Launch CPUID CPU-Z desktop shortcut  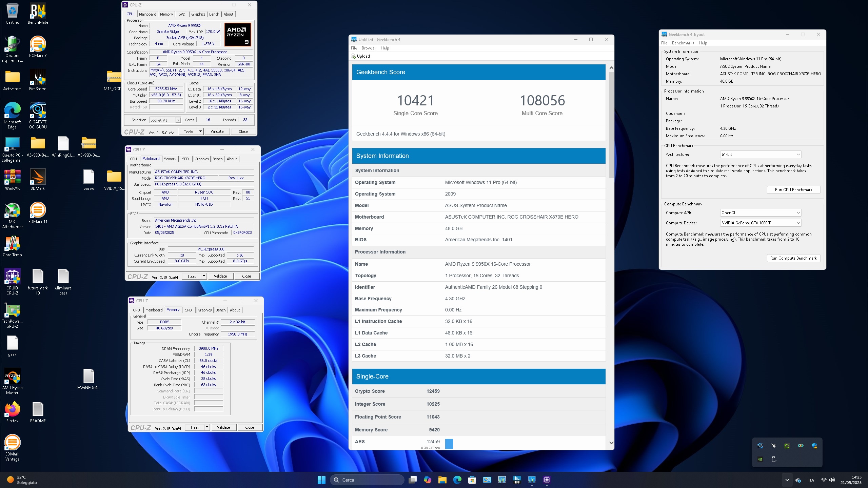[12, 282]
